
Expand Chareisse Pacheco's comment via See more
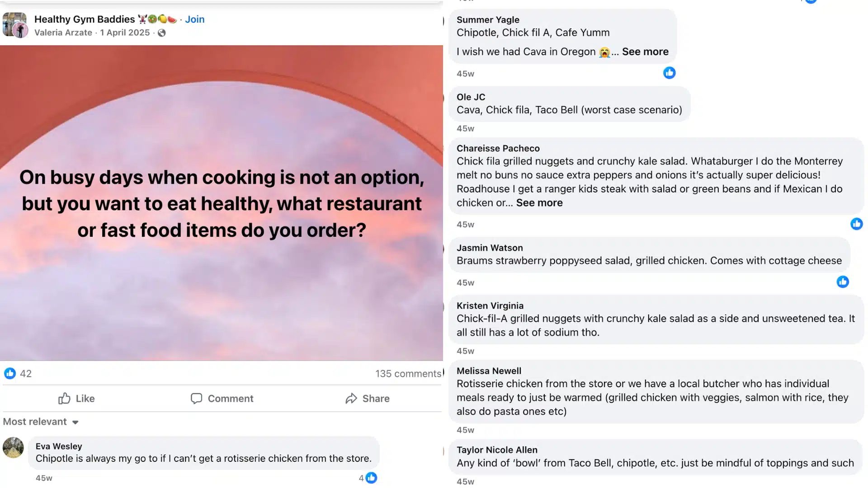pos(539,202)
